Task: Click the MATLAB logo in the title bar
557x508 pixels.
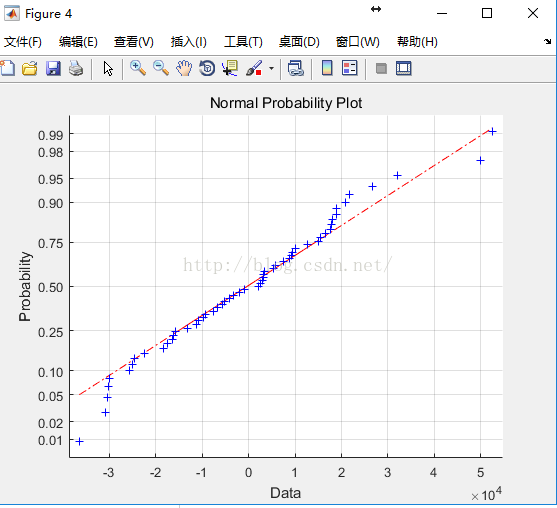Action: click(x=12, y=13)
